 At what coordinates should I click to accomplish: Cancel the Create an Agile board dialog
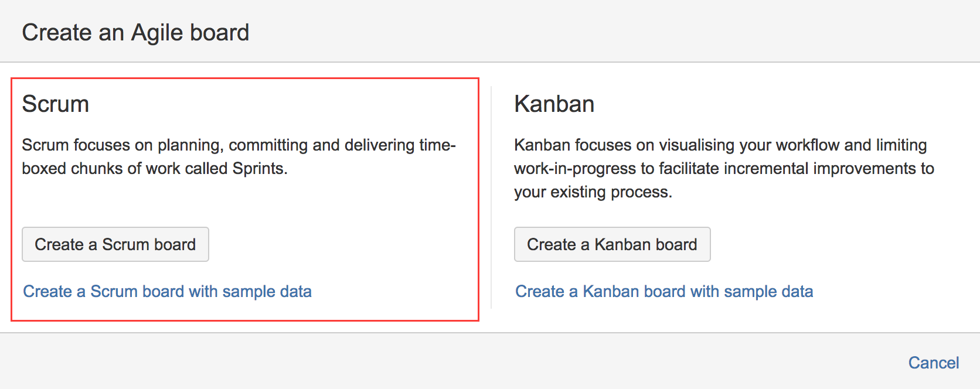(x=934, y=363)
